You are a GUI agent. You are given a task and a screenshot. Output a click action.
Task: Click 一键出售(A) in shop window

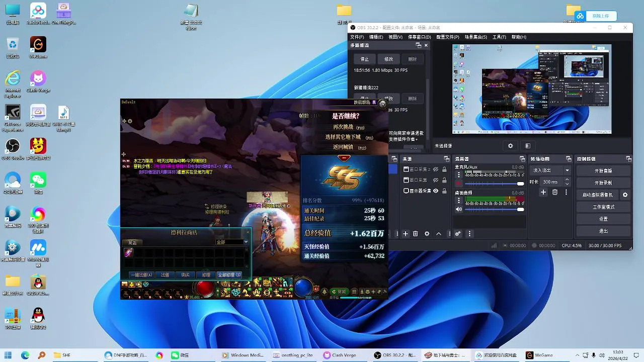(x=141, y=275)
